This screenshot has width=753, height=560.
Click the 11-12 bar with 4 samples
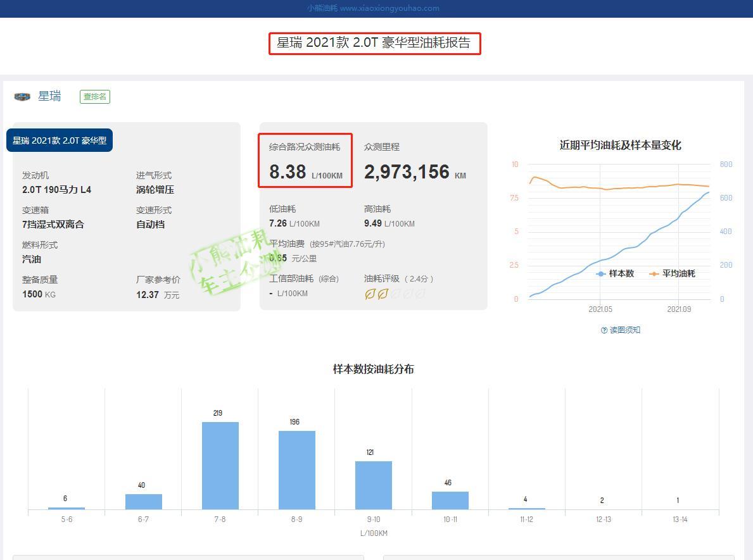point(527,509)
